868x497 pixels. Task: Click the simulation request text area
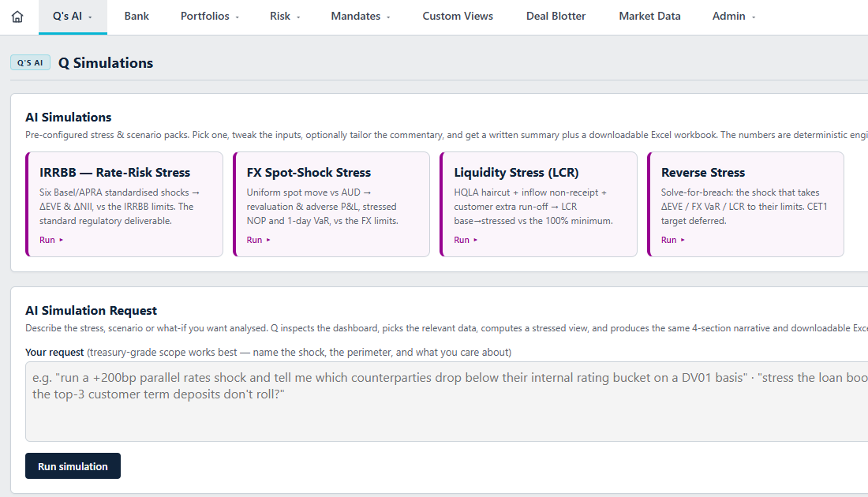[446, 402]
